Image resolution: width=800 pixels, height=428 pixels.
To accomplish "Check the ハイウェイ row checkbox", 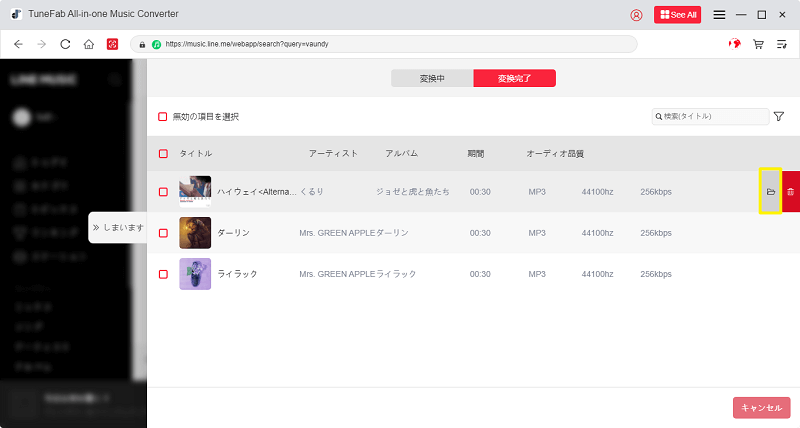I will tap(163, 192).
